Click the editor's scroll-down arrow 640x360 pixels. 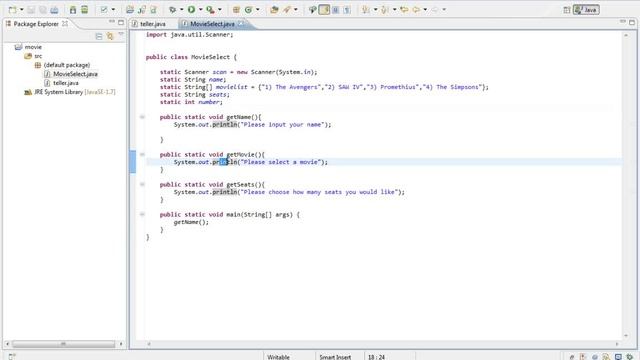pos(626,336)
